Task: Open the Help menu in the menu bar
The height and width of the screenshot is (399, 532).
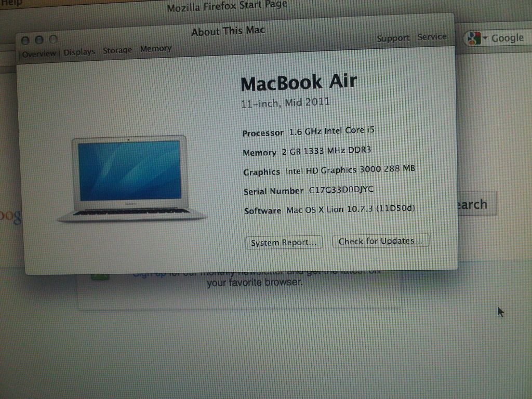Action: [x=11, y=3]
